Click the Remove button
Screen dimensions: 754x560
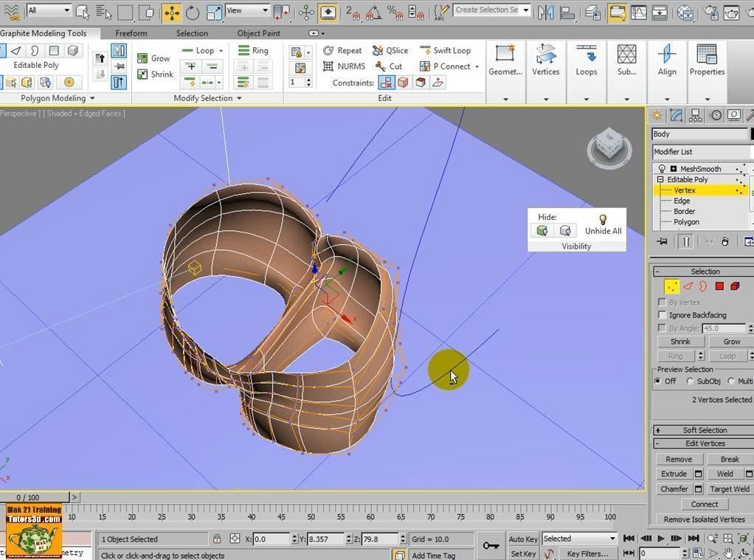click(679, 459)
